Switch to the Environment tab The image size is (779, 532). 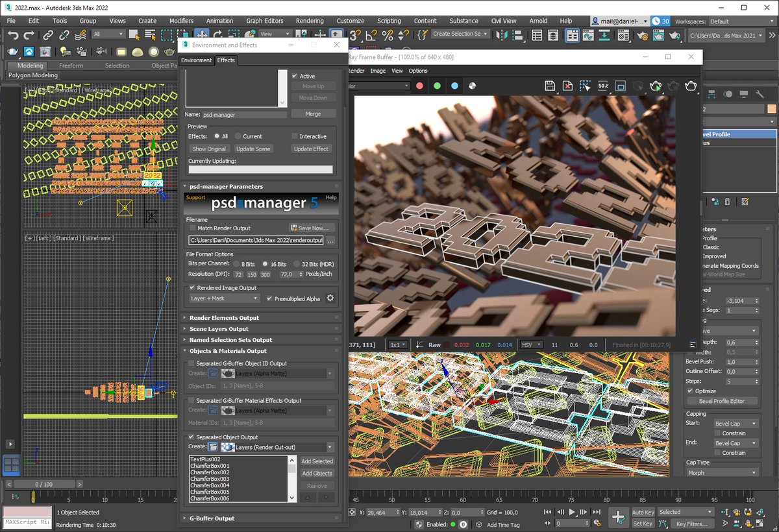[196, 60]
